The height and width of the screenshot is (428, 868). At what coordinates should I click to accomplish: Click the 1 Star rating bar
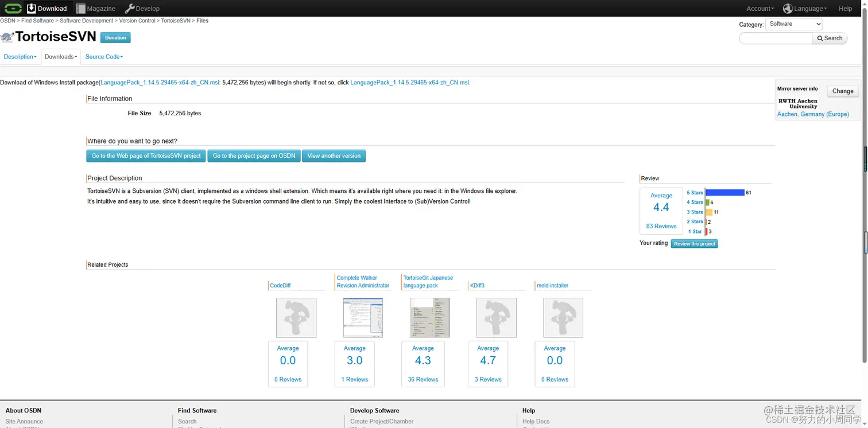(x=707, y=232)
